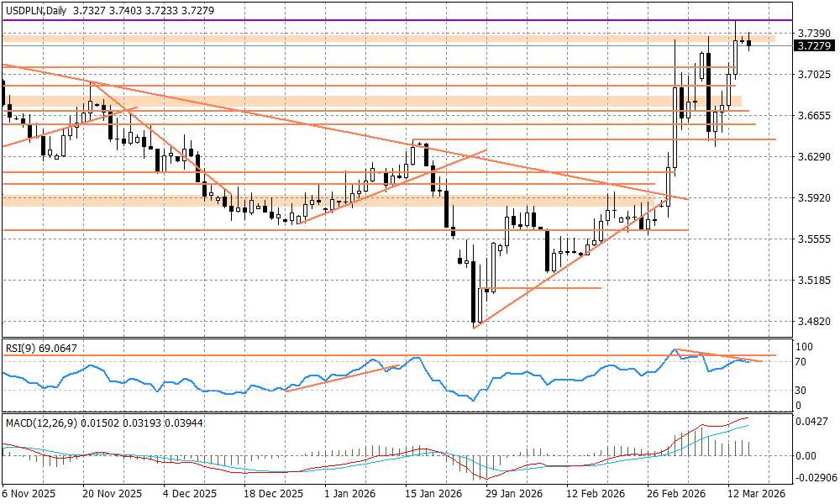Click the 3.7025 price axis label
Viewport: 840px width, 504px height.
point(813,75)
